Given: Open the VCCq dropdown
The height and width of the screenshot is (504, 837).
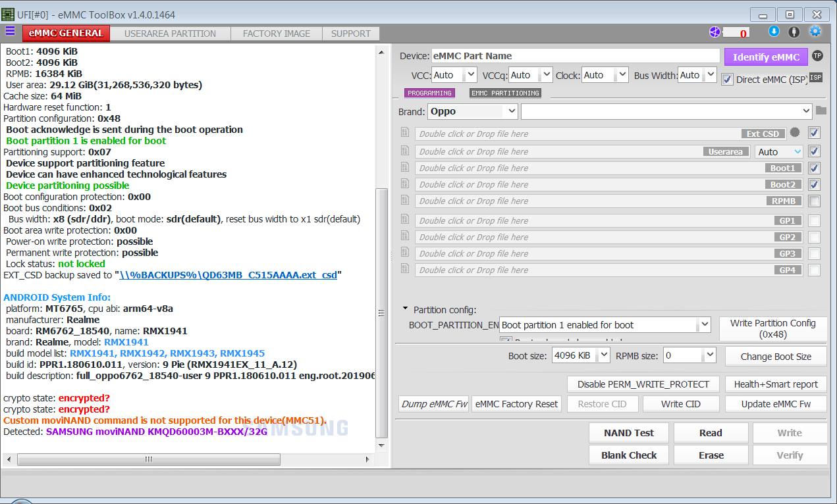Looking at the screenshot, I should point(531,75).
